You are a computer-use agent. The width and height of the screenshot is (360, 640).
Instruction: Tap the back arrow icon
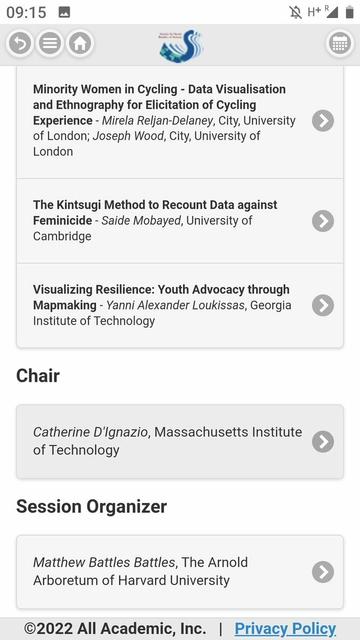[x=20, y=43]
